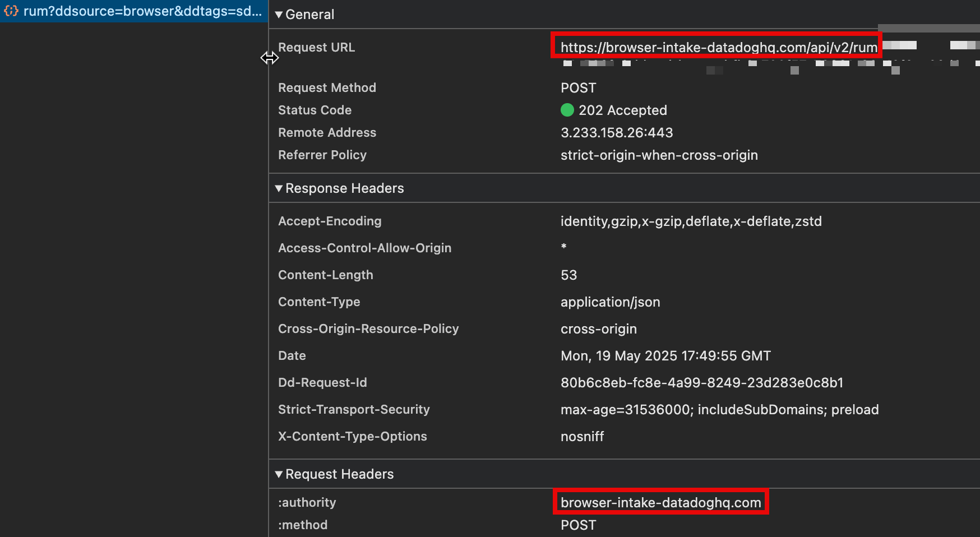Image resolution: width=980 pixels, height=537 pixels.
Task: Click the Dd-Request-Id value text
Action: tap(701, 383)
